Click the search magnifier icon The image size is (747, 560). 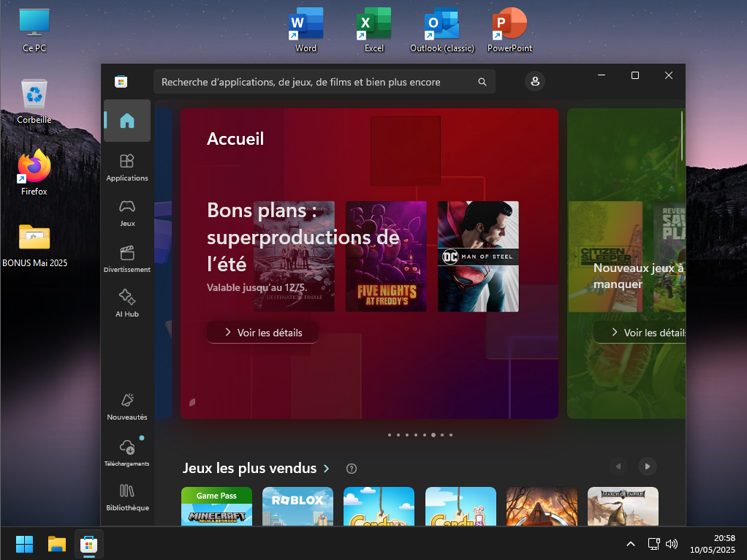click(482, 82)
